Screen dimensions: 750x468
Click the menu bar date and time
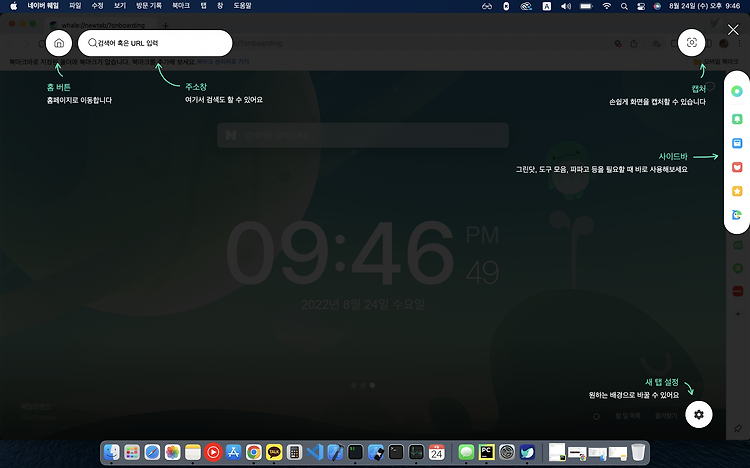click(705, 6)
